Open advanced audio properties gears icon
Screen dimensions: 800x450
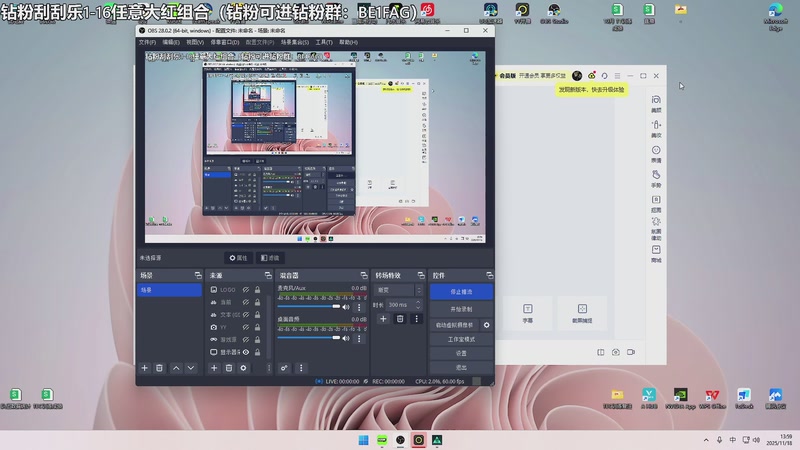click(284, 368)
